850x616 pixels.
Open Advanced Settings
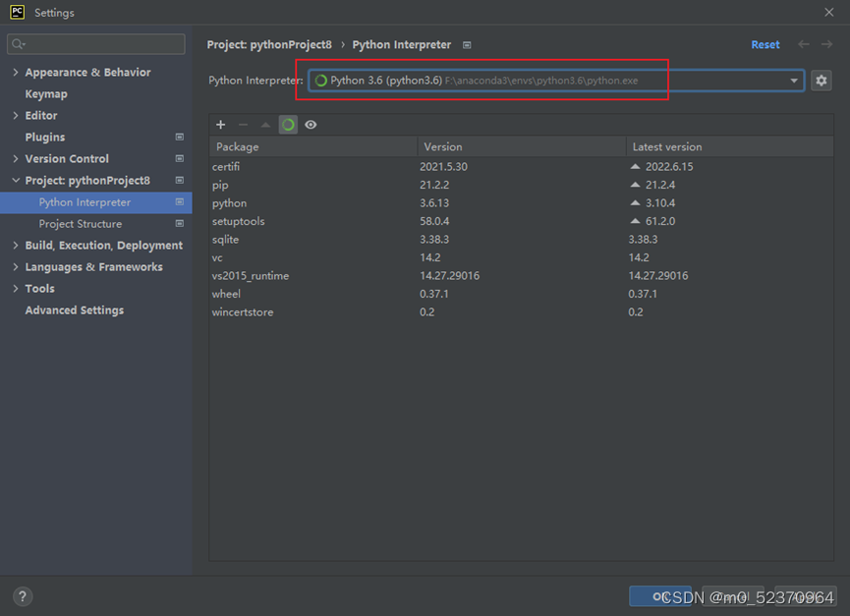click(75, 310)
